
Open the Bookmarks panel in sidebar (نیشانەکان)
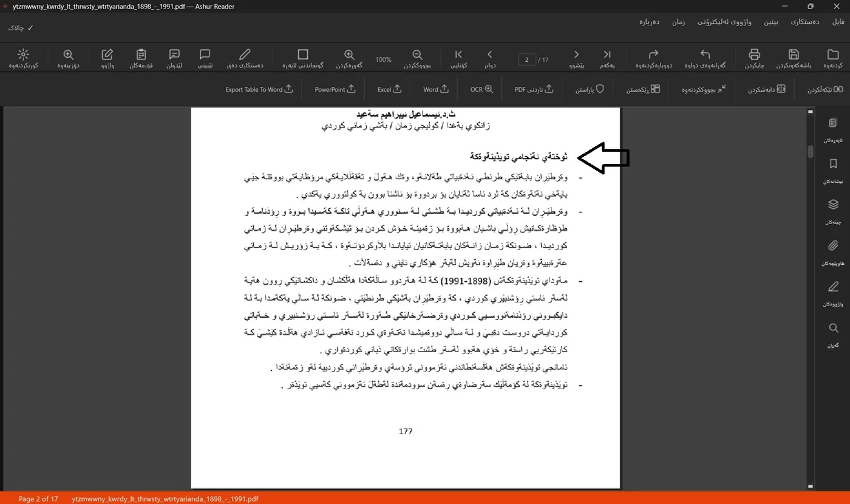pos(833,171)
